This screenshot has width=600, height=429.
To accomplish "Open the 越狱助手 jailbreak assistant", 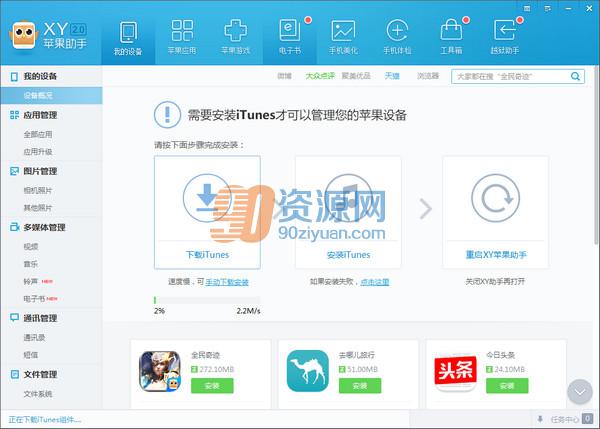I will (505, 38).
